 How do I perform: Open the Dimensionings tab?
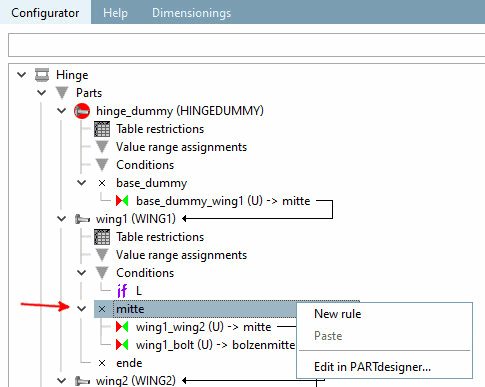click(191, 13)
